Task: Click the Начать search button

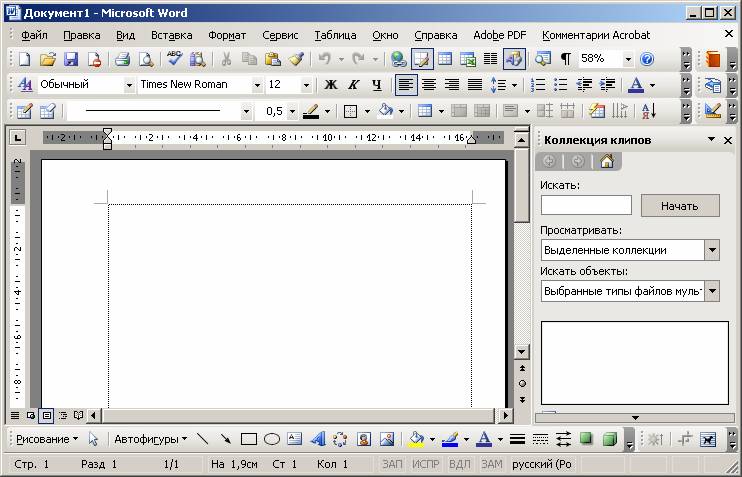Action: (x=680, y=206)
